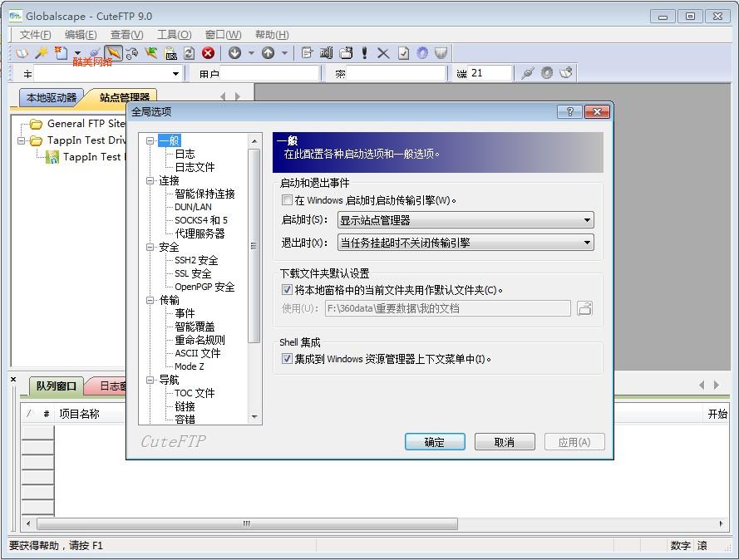Launch the connection wizard wand icon

point(42,53)
